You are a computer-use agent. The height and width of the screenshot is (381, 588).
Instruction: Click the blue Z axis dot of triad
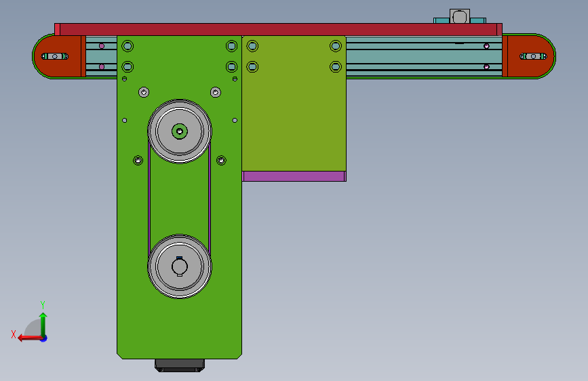(44, 338)
